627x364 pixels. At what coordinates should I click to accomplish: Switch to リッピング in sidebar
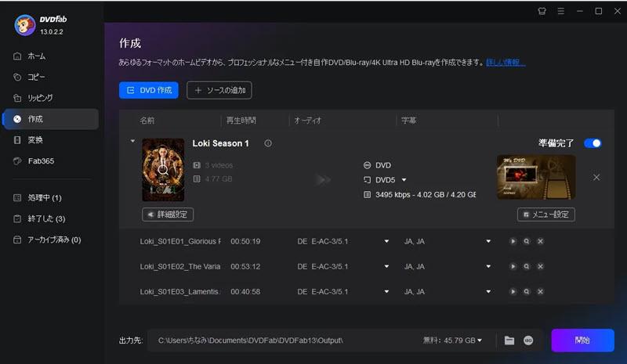40,98
